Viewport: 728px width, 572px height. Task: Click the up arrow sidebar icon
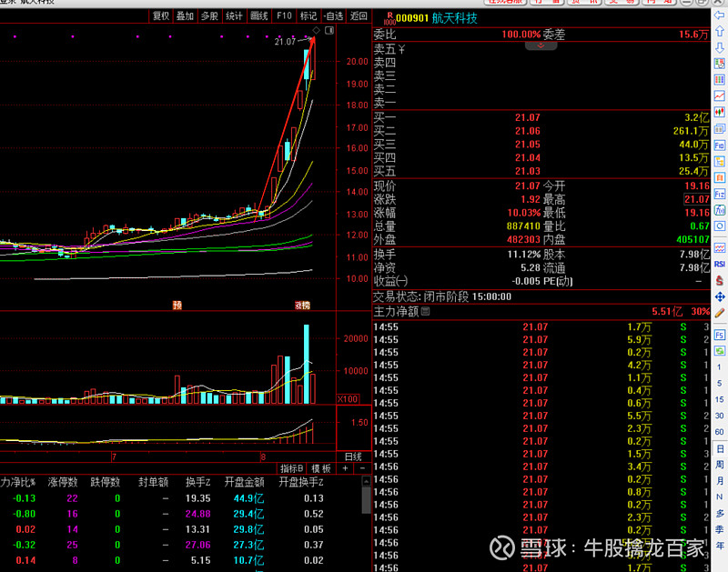(719, 31)
